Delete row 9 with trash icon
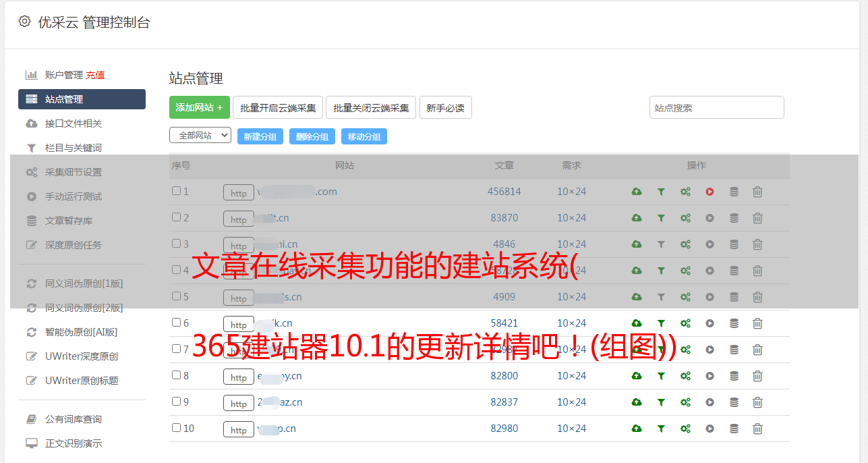Viewport: 868px width, 463px height. tap(757, 402)
